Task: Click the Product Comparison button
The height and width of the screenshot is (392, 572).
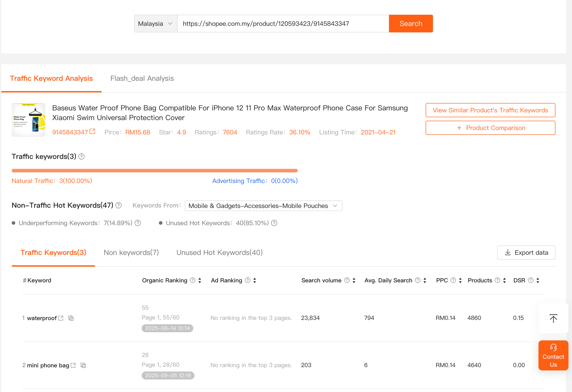Action: [490, 128]
